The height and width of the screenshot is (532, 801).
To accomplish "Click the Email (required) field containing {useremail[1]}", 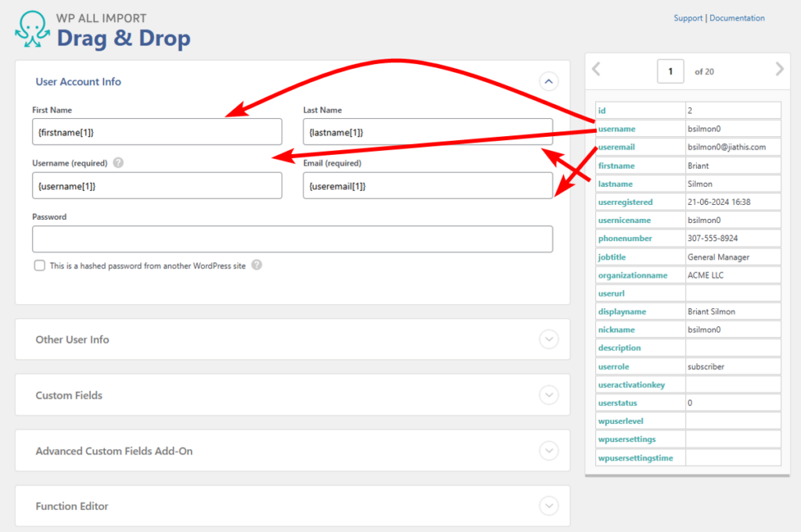I will (428, 185).
